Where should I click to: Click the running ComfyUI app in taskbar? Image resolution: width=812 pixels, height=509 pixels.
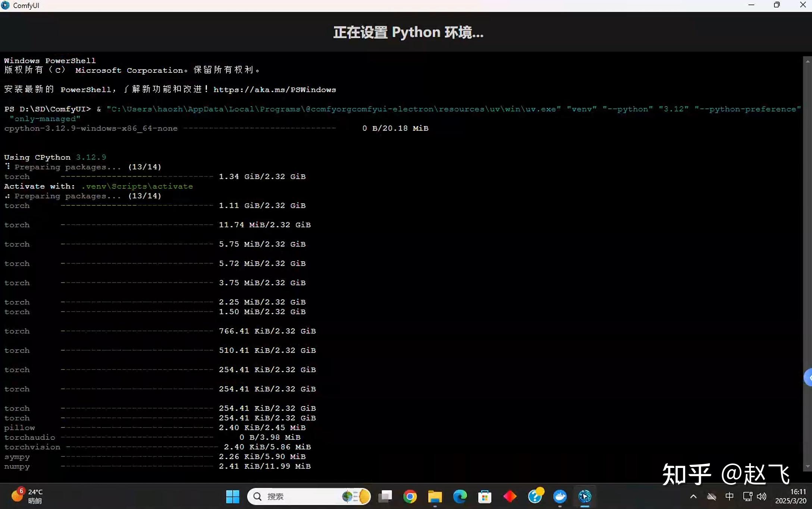(x=584, y=496)
